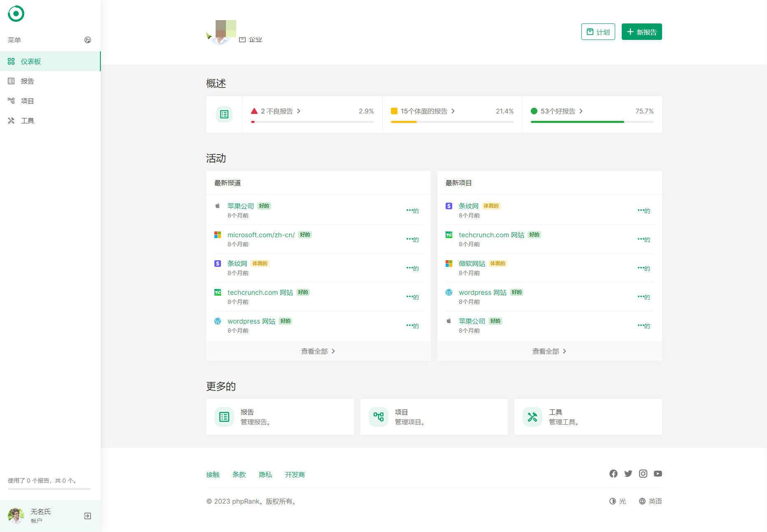Toggle the theme icon beside 菜单

[x=88, y=40]
